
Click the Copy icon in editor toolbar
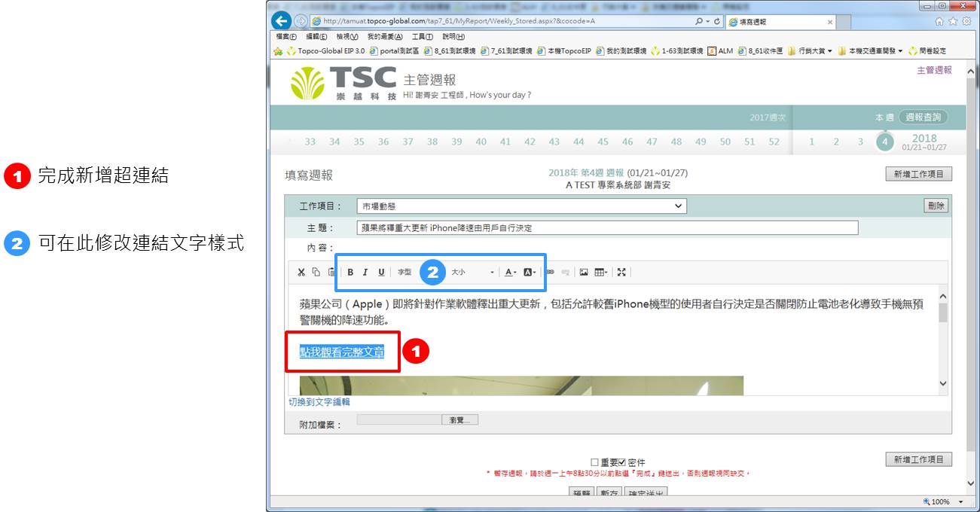[x=316, y=273]
